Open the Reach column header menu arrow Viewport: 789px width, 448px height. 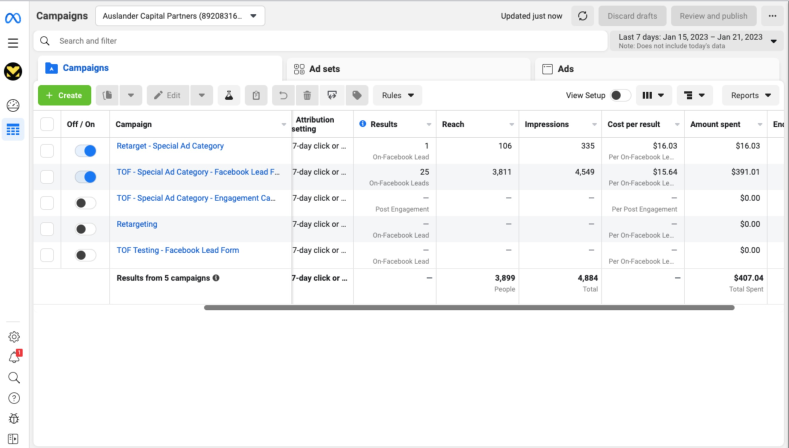[511, 124]
